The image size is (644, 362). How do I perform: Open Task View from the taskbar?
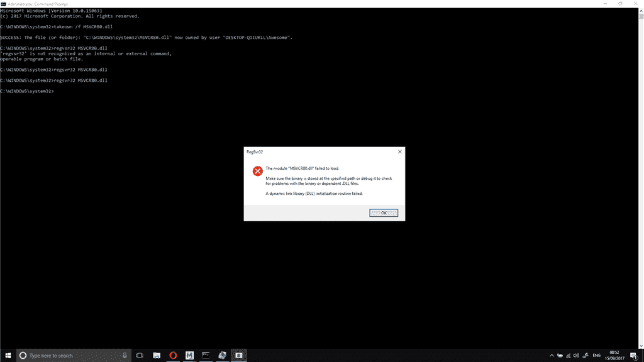click(x=140, y=356)
